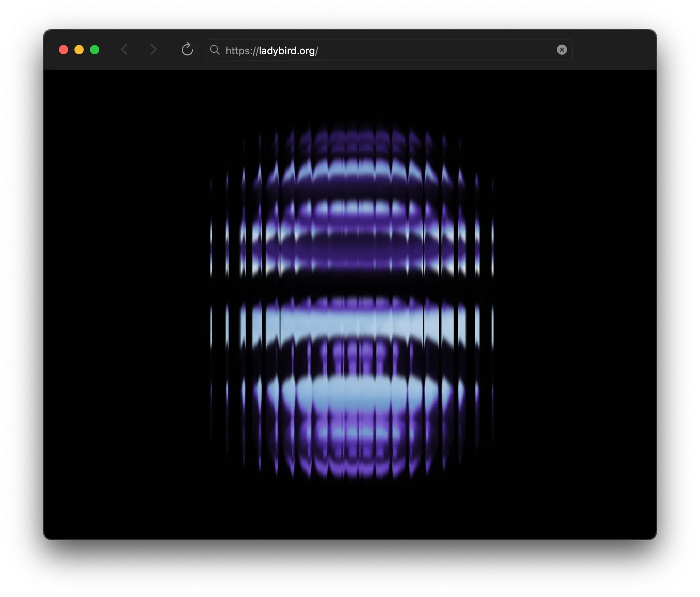The height and width of the screenshot is (597, 700).
Task: Click the toolbar gap between forward and reload
Action: (x=170, y=50)
